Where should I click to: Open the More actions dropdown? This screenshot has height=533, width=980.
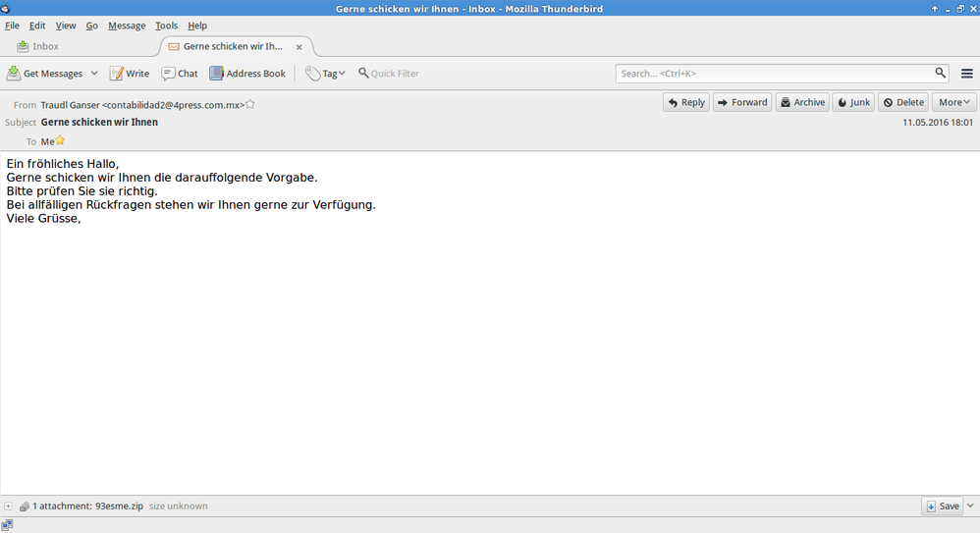coord(953,102)
